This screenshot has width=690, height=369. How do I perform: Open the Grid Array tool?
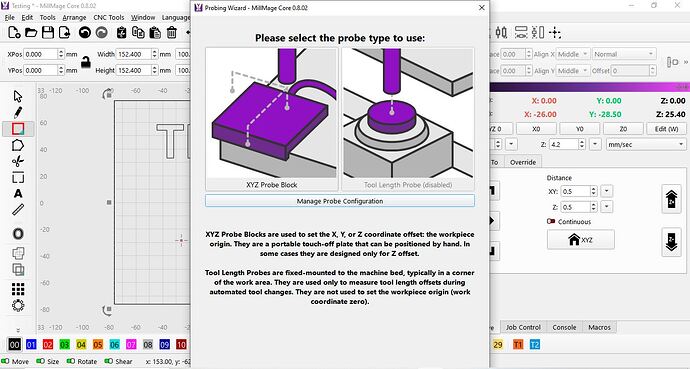[x=18, y=289]
